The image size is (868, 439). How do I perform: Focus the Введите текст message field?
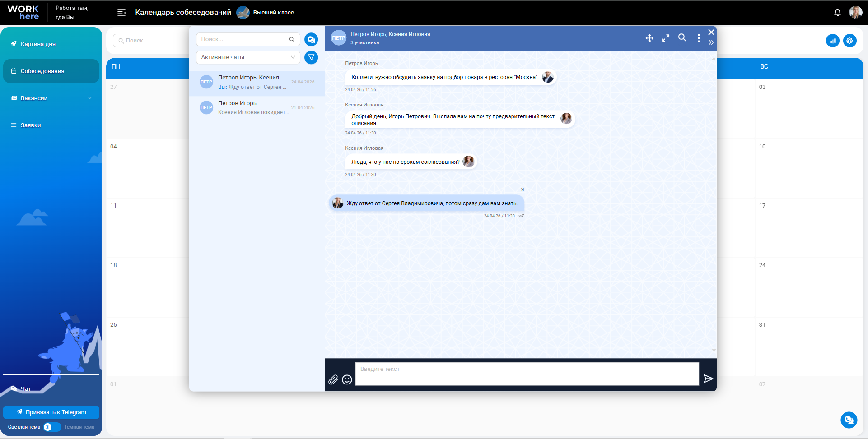pyautogui.click(x=527, y=374)
